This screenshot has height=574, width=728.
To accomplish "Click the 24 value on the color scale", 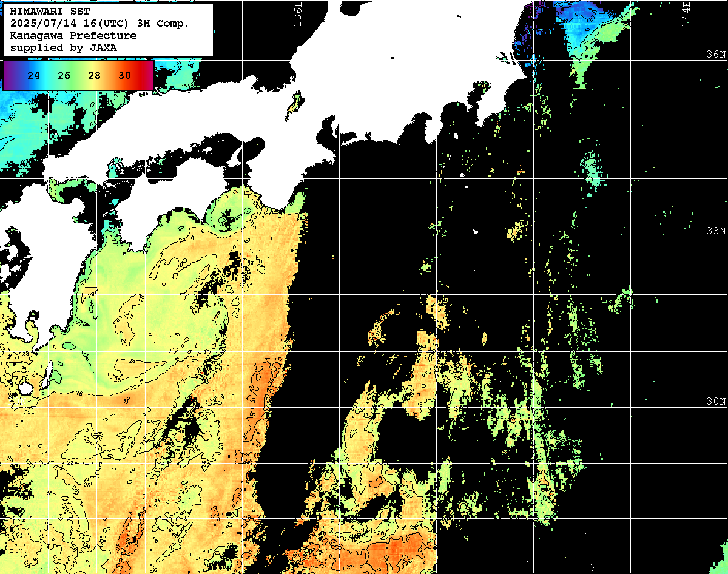I will [35, 76].
